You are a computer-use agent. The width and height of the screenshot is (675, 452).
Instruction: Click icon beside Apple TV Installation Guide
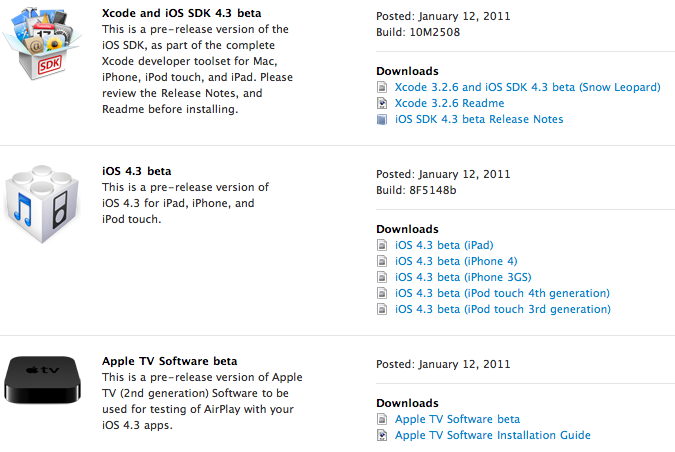point(382,435)
